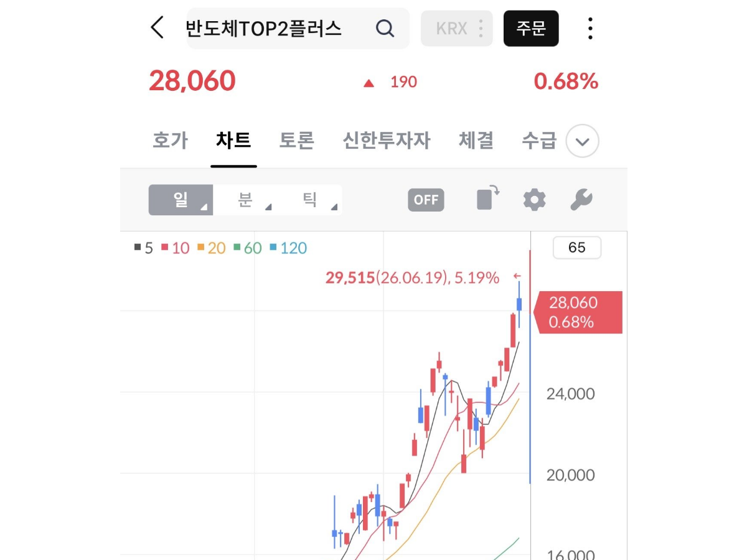Tap the search magnifier icon
This screenshot has width=747, height=560.
[x=385, y=28]
